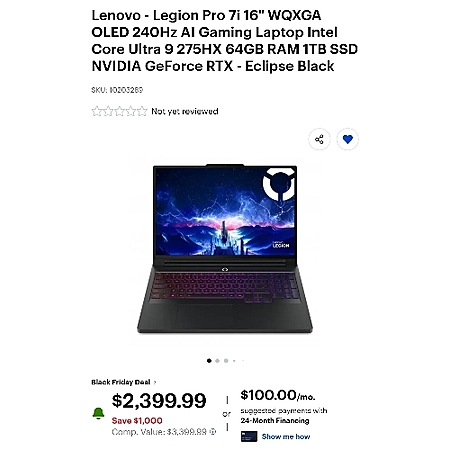This screenshot has width=450, height=450.
Task: Select the fourth small carousel dot
Action: coord(234,361)
